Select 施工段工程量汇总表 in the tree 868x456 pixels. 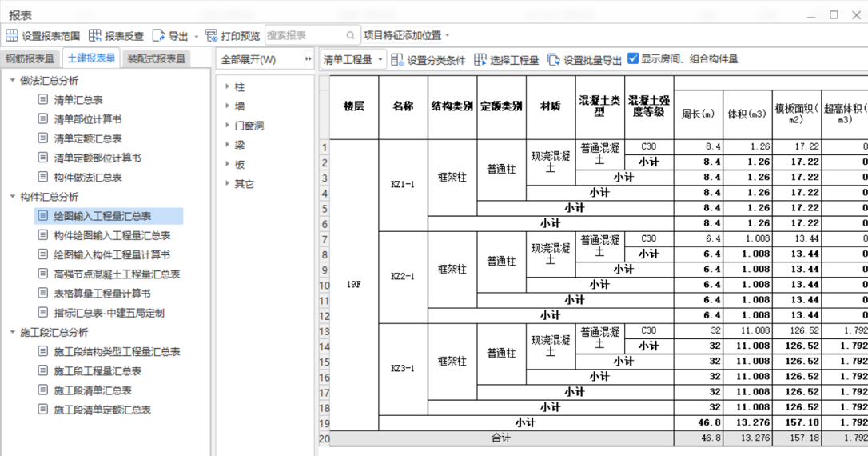click(x=98, y=371)
